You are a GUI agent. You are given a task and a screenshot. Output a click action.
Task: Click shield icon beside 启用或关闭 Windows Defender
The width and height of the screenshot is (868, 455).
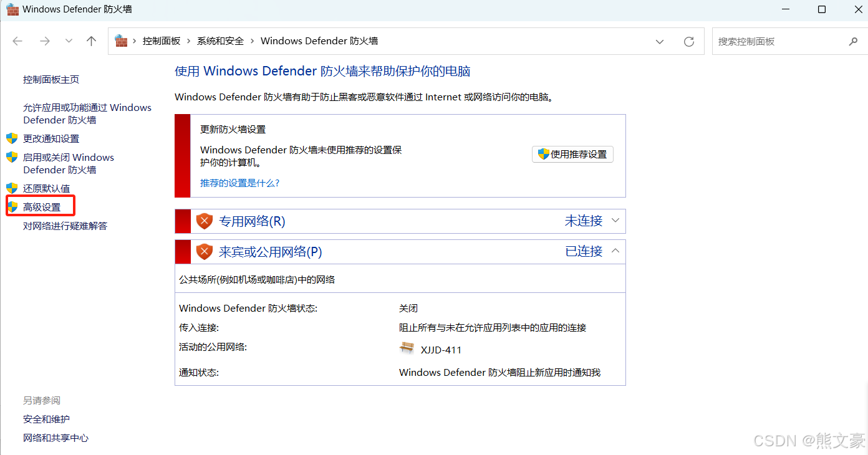coord(12,157)
